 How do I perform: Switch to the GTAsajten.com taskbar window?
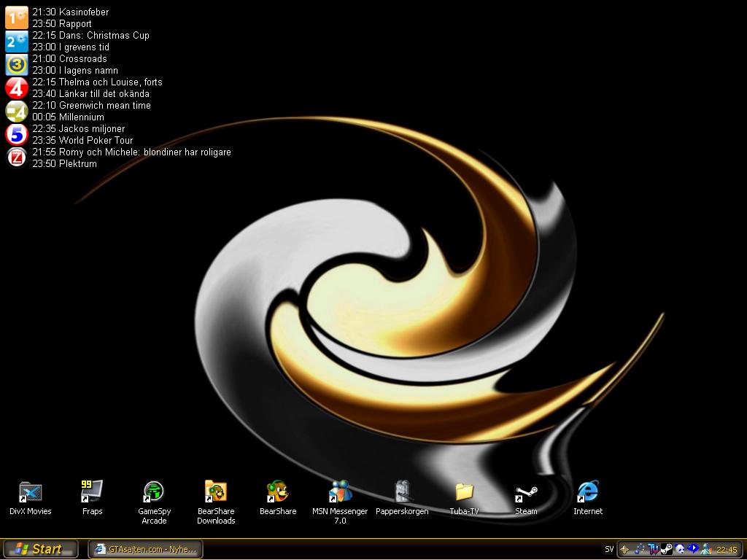pos(145,549)
